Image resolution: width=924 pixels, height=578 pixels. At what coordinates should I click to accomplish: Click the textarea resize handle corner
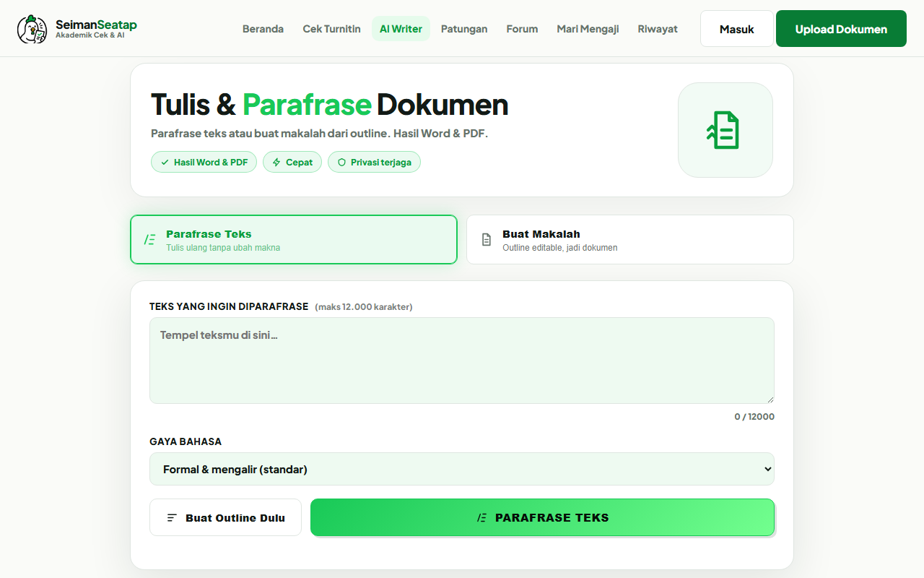[770, 399]
